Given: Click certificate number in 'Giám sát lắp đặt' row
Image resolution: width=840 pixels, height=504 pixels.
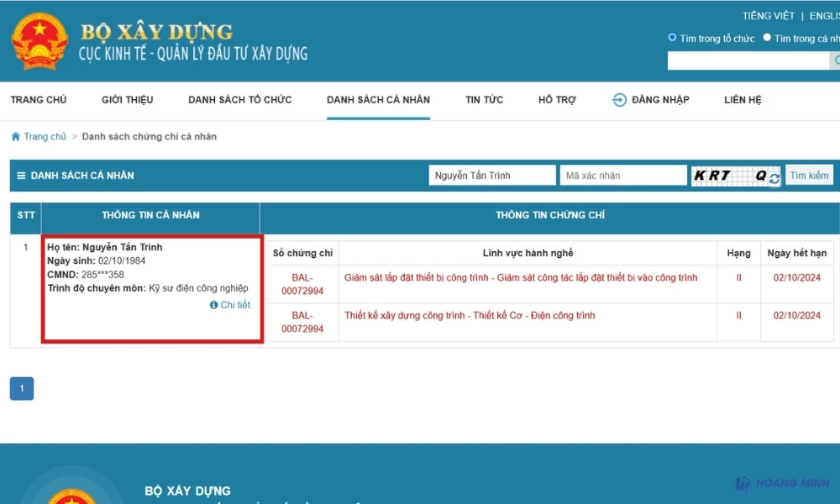Looking at the screenshot, I should [302, 285].
